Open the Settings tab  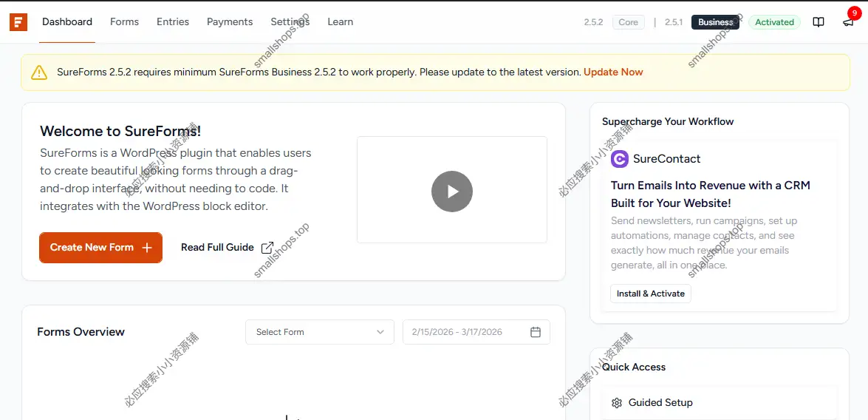click(290, 22)
